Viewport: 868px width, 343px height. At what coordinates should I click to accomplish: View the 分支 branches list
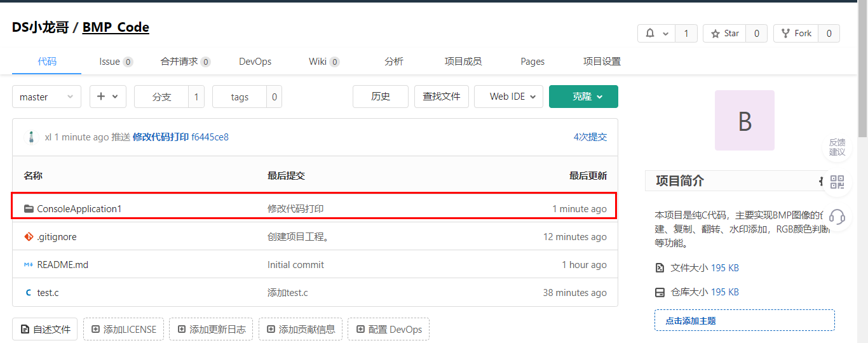[161, 97]
